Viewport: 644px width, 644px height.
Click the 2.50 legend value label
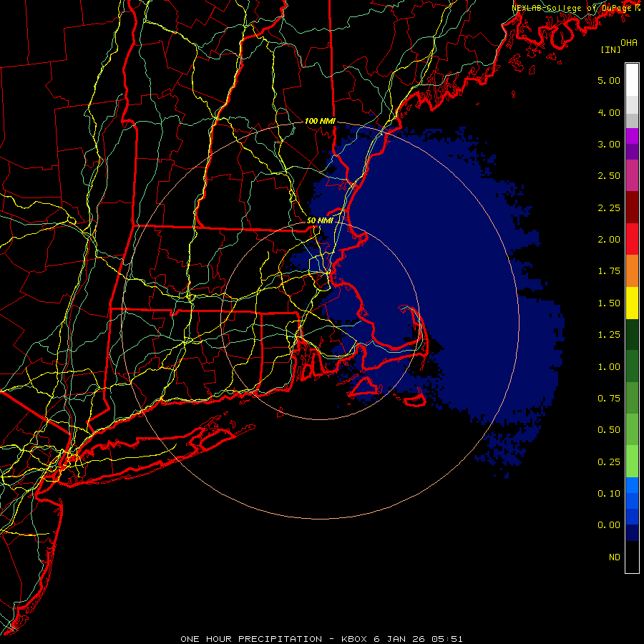tap(609, 176)
